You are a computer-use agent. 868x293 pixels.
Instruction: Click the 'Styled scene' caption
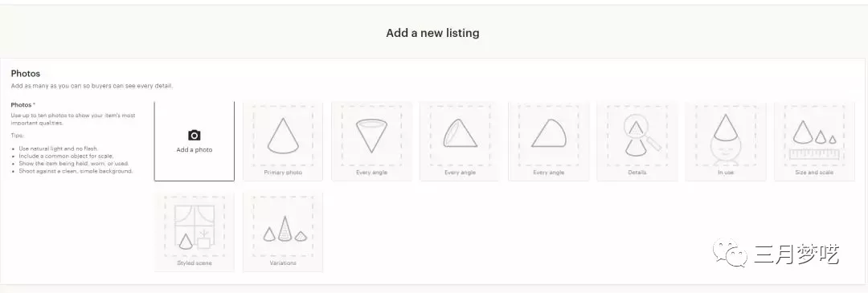(194, 263)
